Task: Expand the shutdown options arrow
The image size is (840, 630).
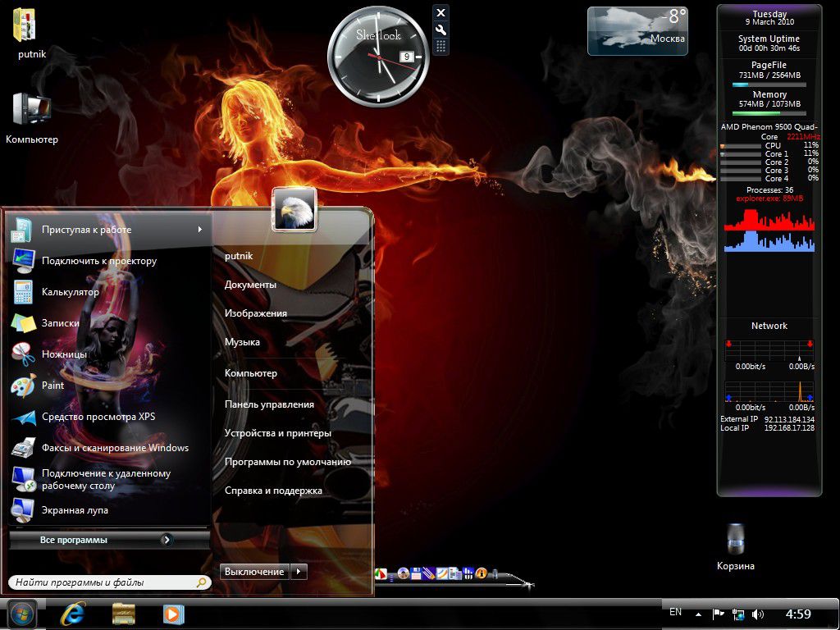Action: coord(299,572)
